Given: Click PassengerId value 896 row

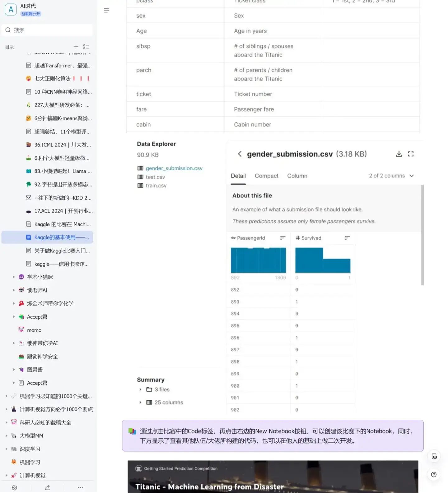Looking at the screenshot, I should (235, 338).
